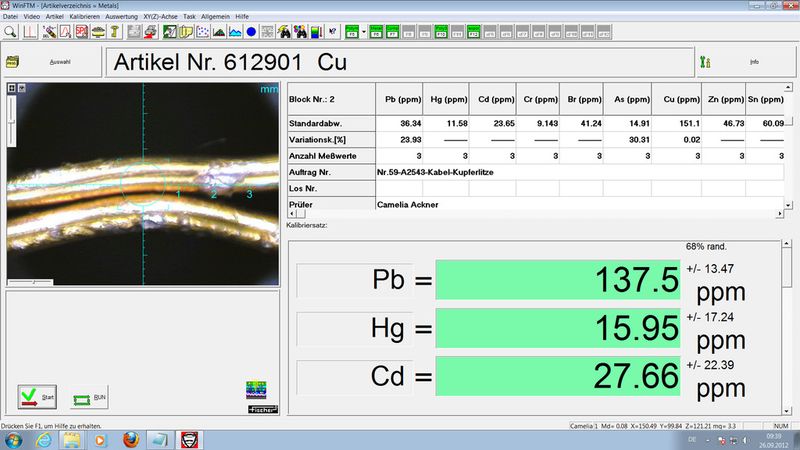Screen dimensions: 800x450
Task: Click the magnifying glass toolbar icon
Action: pyautogui.click(x=11, y=32)
